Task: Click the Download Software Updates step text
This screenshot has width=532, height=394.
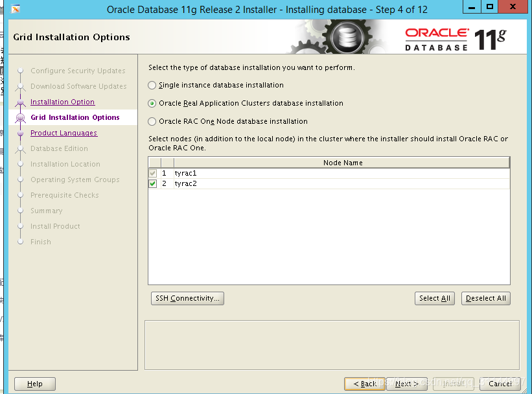Action: click(78, 87)
